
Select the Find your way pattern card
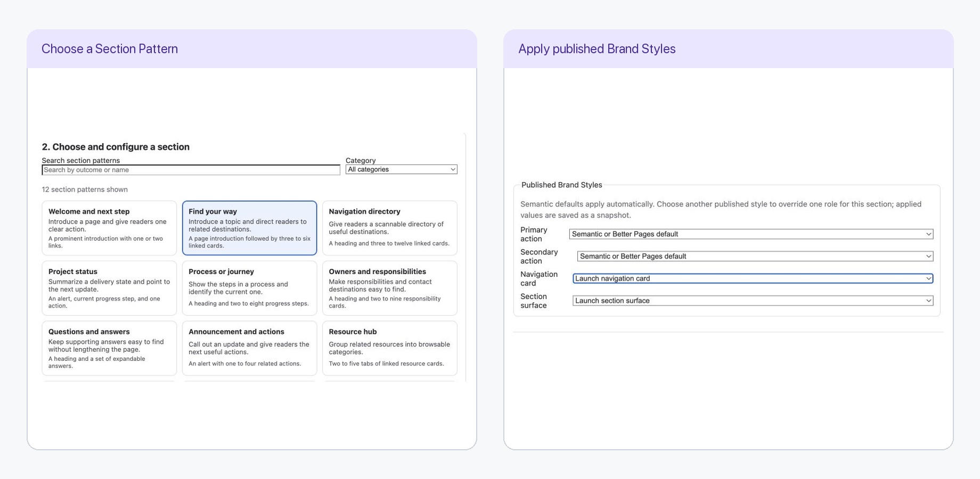pos(249,228)
